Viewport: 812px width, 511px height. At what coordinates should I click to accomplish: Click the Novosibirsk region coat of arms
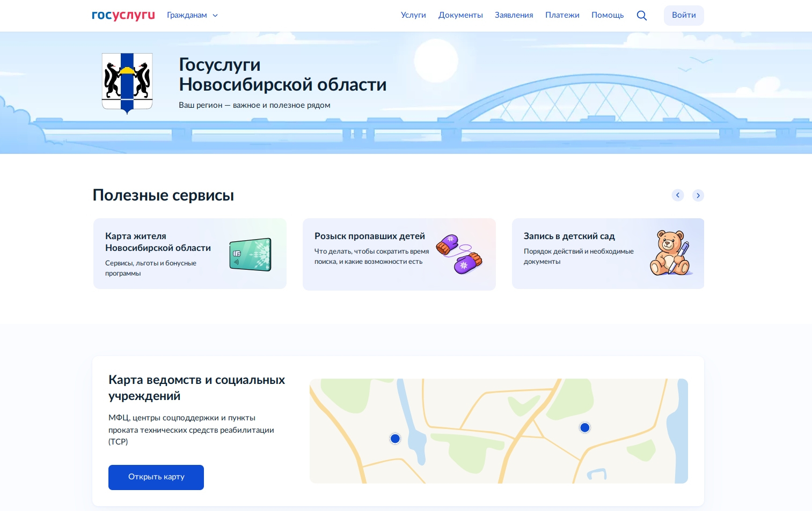(127, 83)
